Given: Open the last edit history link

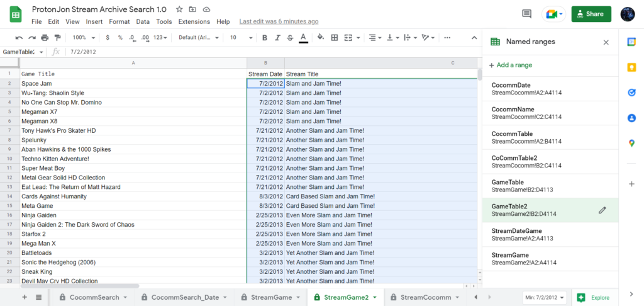Looking at the screenshot, I should (279, 21).
